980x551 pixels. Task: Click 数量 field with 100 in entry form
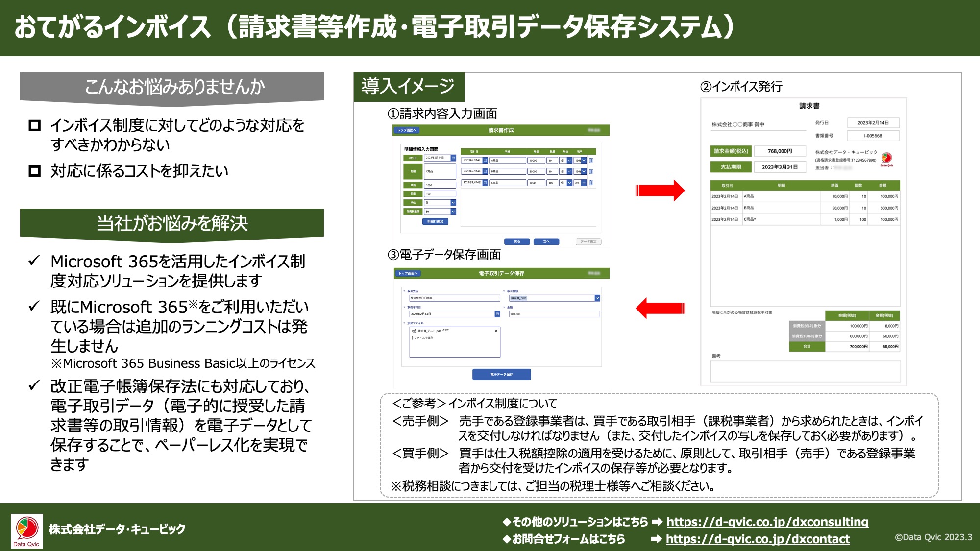(440, 194)
